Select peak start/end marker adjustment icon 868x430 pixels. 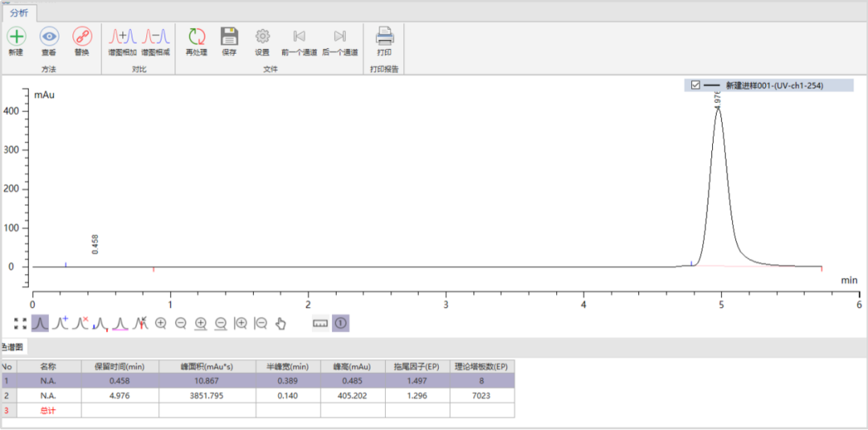[x=100, y=323]
